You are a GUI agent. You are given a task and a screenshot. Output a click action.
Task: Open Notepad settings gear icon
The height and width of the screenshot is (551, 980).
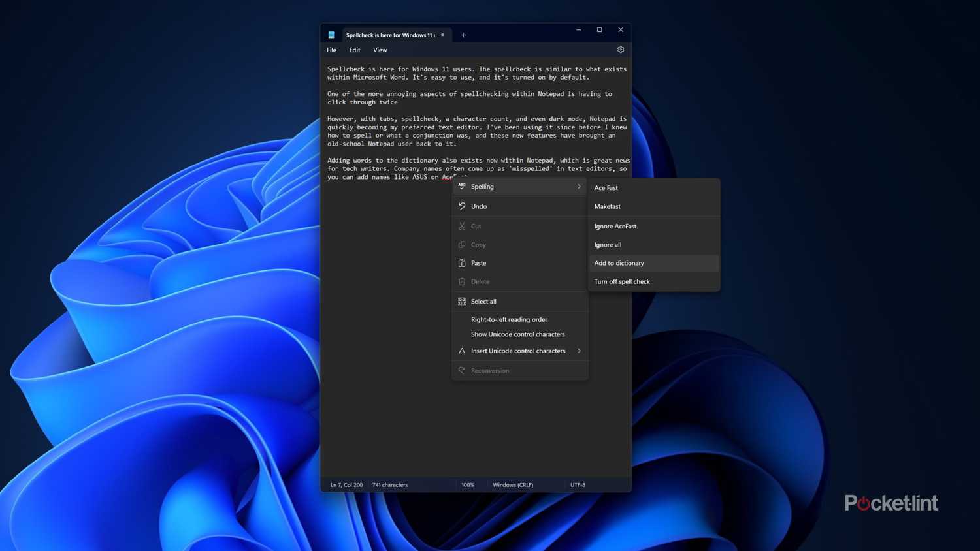[621, 50]
